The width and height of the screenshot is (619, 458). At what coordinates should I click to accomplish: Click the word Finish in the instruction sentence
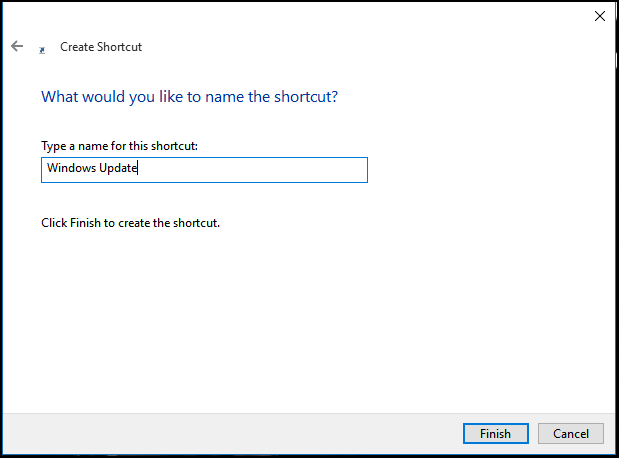pos(85,223)
